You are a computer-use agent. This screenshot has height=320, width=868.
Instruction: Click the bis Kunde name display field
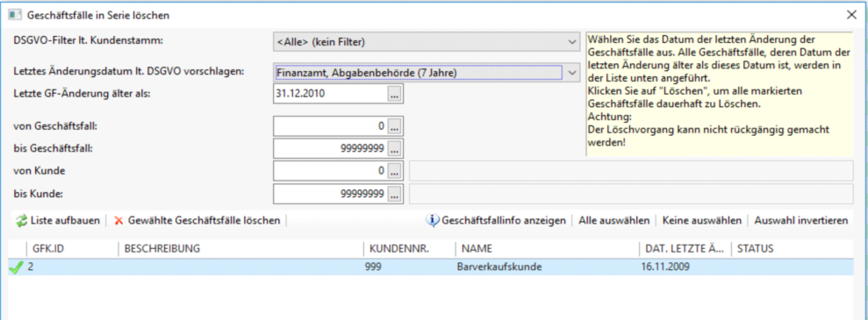(x=631, y=194)
